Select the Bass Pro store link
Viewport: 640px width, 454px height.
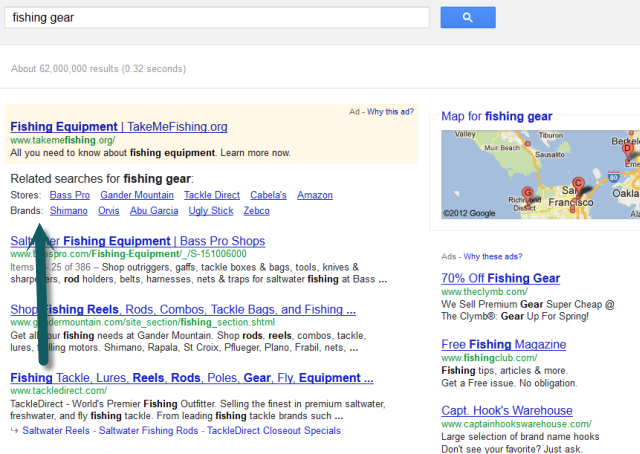click(x=69, y=195)
